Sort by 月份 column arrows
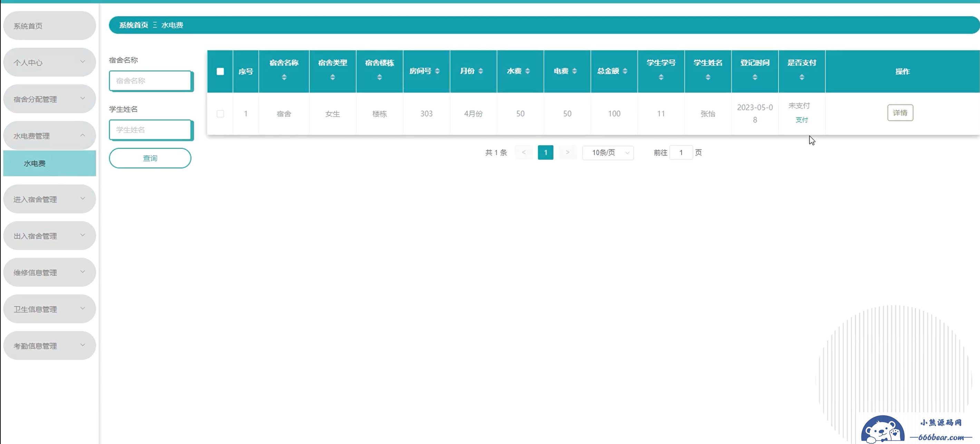 point(481,71)
